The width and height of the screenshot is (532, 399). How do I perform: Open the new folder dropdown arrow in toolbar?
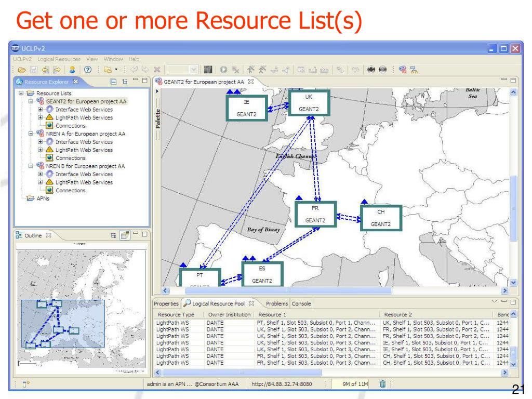point(116,70)
